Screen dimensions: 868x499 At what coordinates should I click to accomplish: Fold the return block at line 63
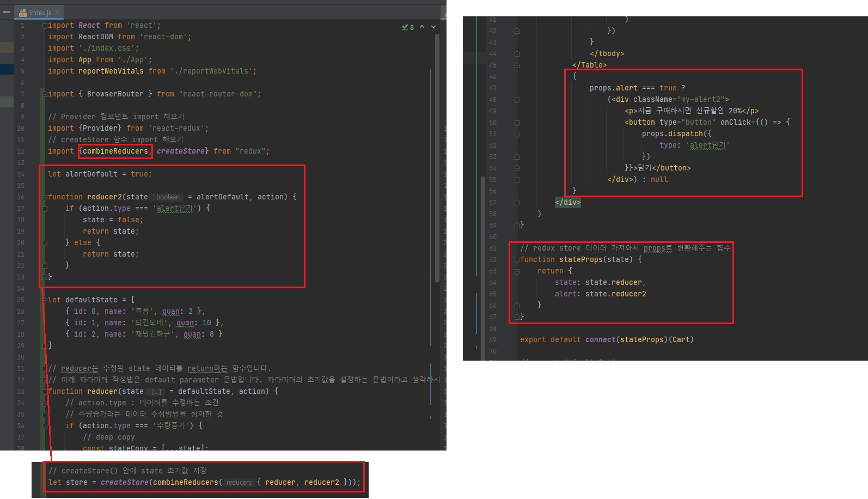click(x=517, y=271)
